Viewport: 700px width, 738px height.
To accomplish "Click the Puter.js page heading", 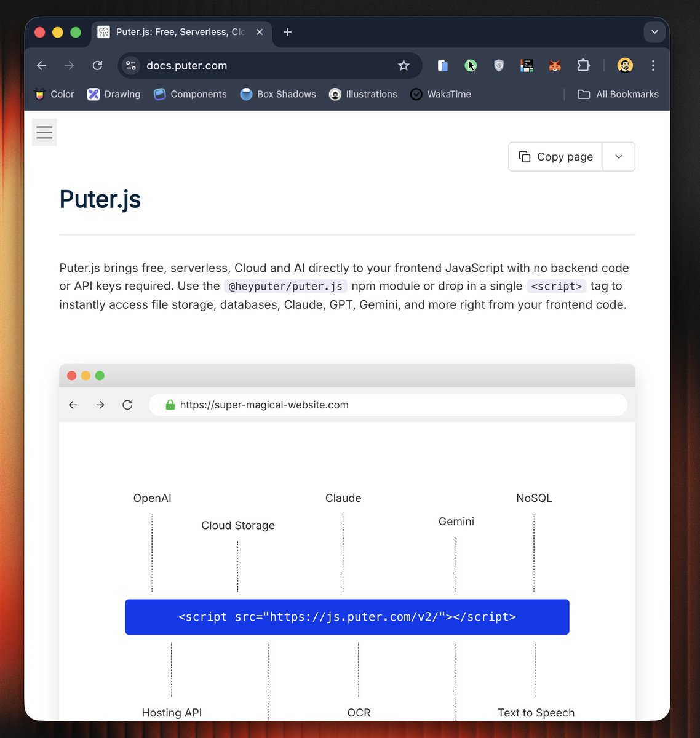I will click(x=100, y=199).
